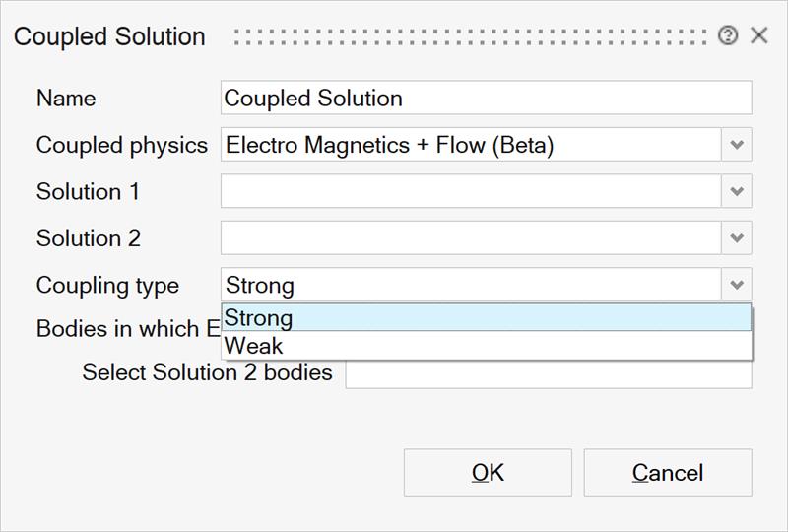788x532 pixels.
Task: Open the Solution 1 dropdown arrow
Action: pos(737,191)
